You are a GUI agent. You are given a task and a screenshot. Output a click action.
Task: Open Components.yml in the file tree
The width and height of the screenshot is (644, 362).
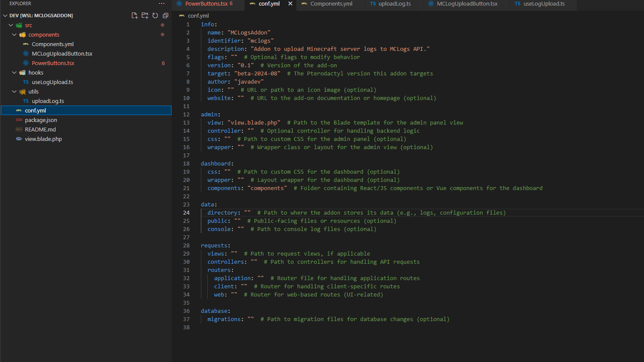[53, 44]
